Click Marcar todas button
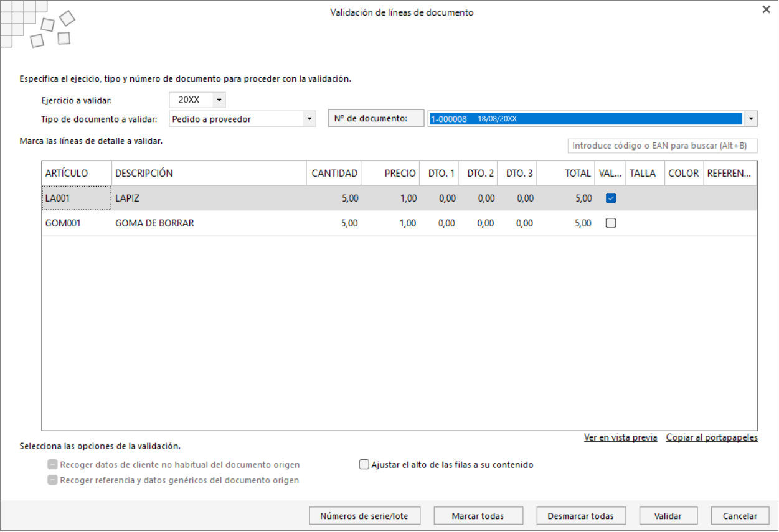The image size is (779, 532). (478, 516)
